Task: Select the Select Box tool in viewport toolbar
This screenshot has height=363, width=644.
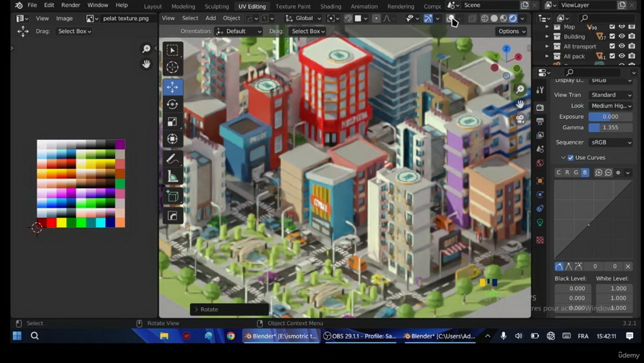Action: pyautogui.click(x=173, y=50)
